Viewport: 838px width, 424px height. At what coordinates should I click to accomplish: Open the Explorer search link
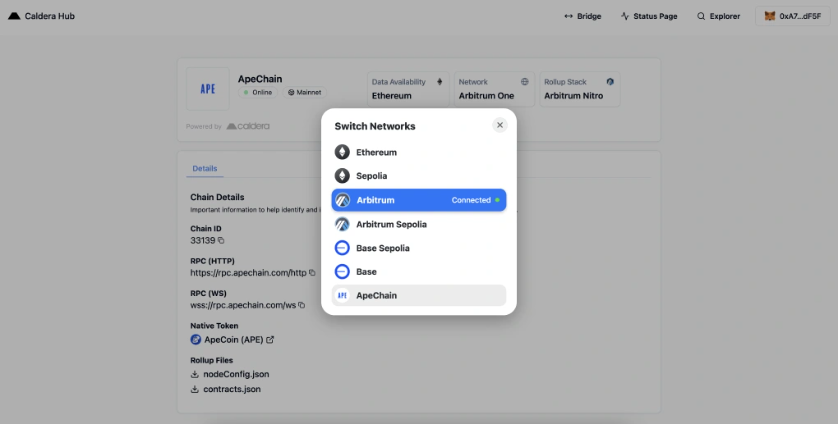[719, 16]
